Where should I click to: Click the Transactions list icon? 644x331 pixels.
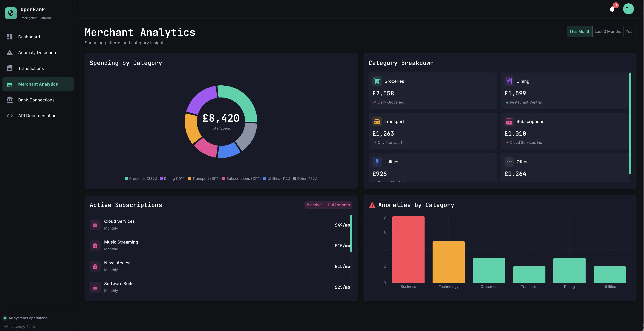[x=9, y=68]
